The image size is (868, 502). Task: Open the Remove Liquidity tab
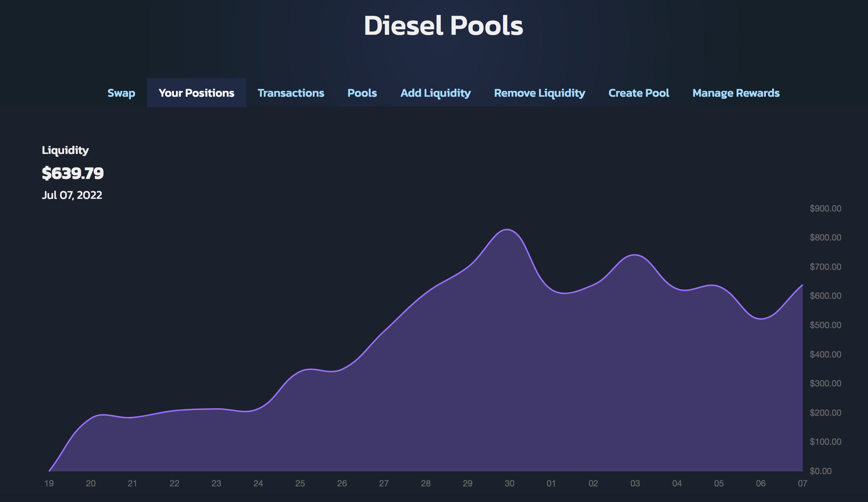[539, 93]
